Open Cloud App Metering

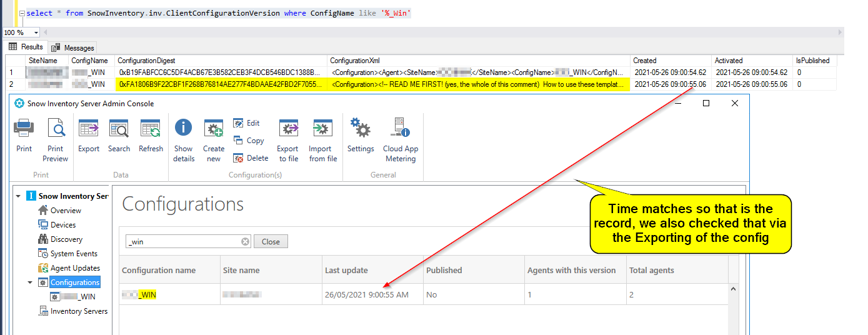pos(401,141)
